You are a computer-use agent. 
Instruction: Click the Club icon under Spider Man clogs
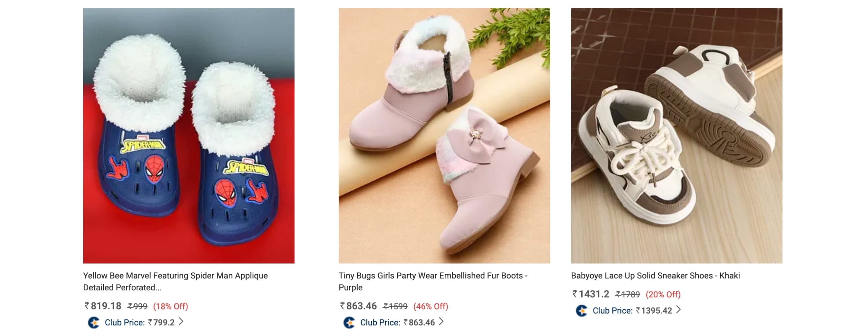click(94, 322)
